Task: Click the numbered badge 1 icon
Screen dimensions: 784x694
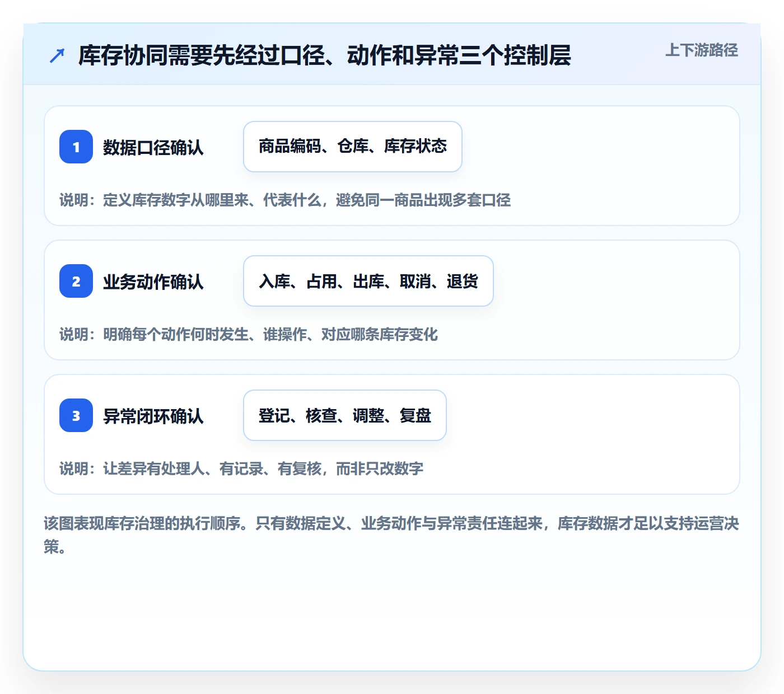Action: tap(76, 147)
